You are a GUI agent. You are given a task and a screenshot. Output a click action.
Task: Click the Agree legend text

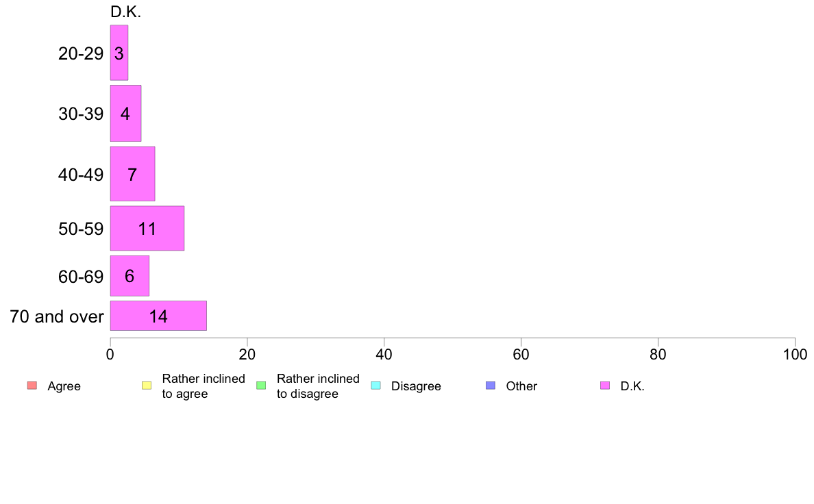[64, 386]
